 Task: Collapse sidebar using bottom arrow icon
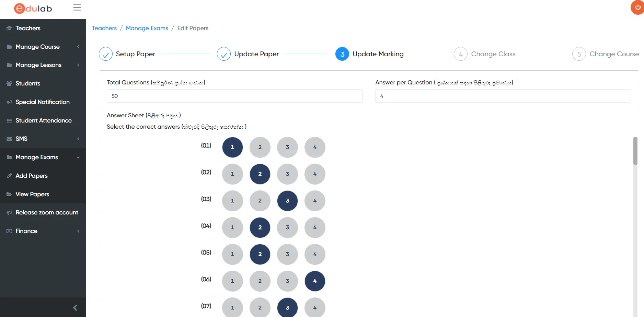(75, 308)
